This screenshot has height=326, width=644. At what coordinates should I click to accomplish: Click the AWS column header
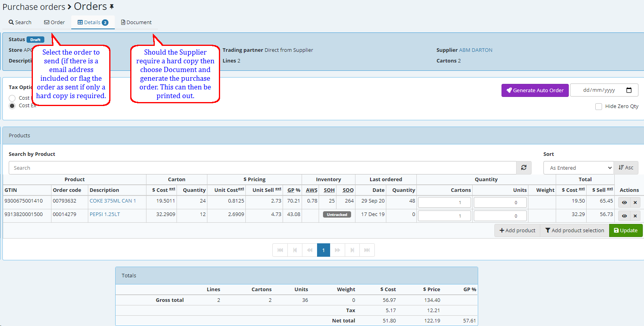click(x=312, y=190)
